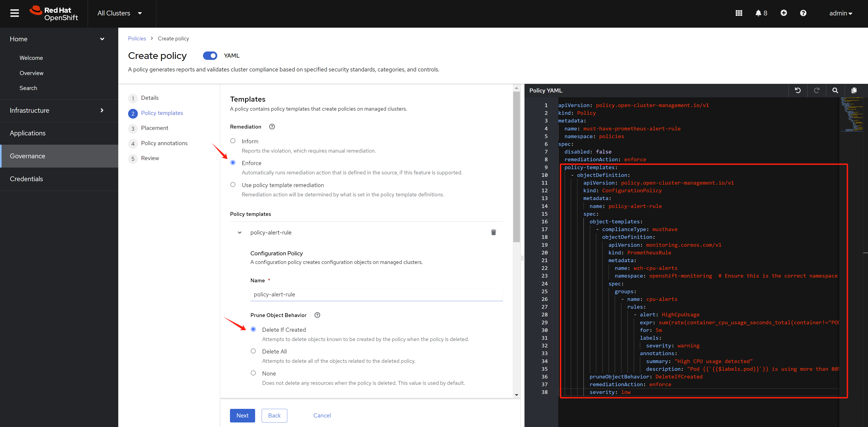Undo changes in Policy YAML editor
This screenshot has height=427, width=868.
[798, 90]
